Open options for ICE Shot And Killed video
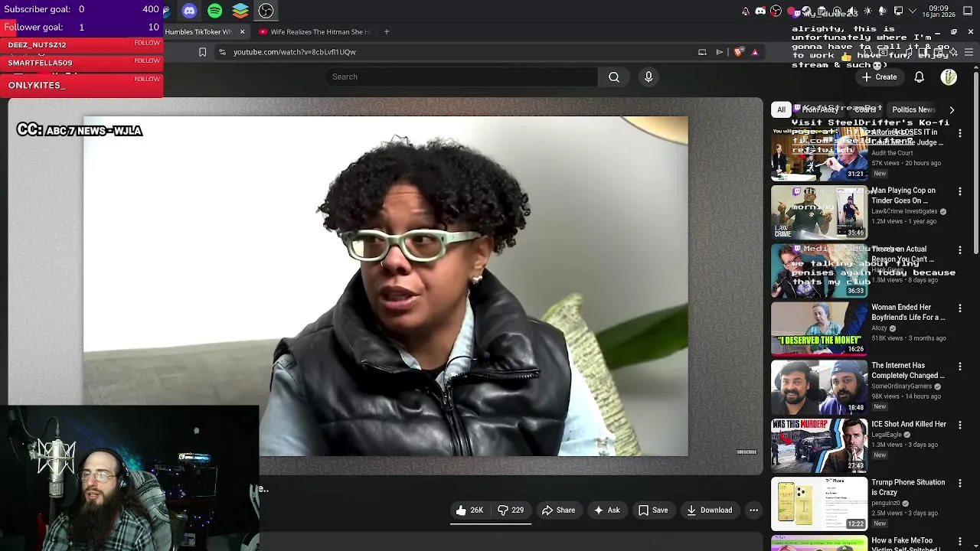This screenshot has height=551, width=980. [x=960, y=425]
